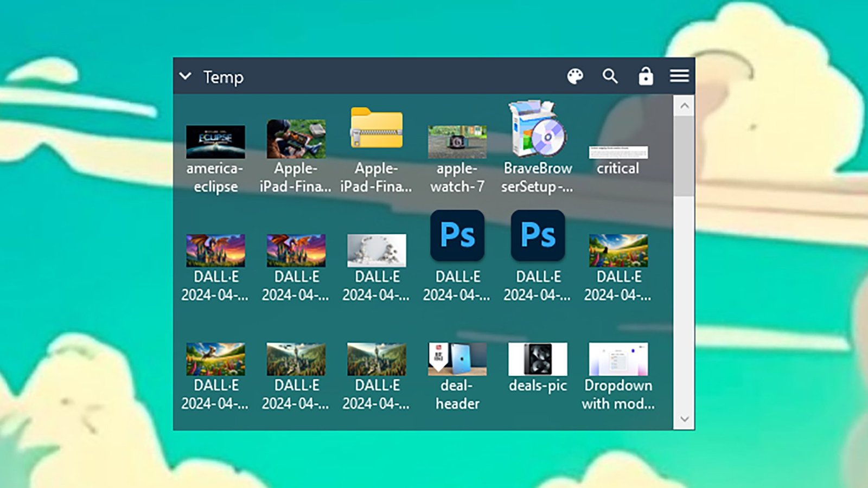Click the vertical scrollbar thumb
The width and height of the screenshot is (868, 488).
tap(684, 156)
